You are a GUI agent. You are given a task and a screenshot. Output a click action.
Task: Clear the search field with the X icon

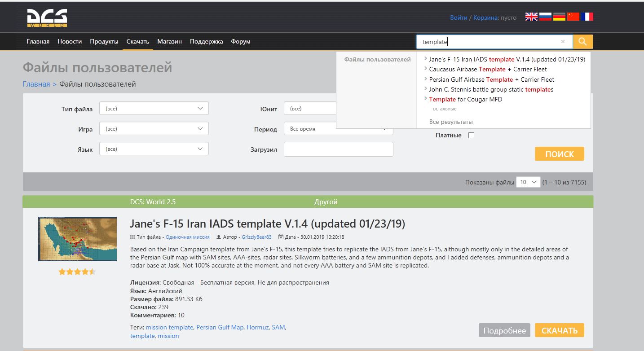click(563, 42)
